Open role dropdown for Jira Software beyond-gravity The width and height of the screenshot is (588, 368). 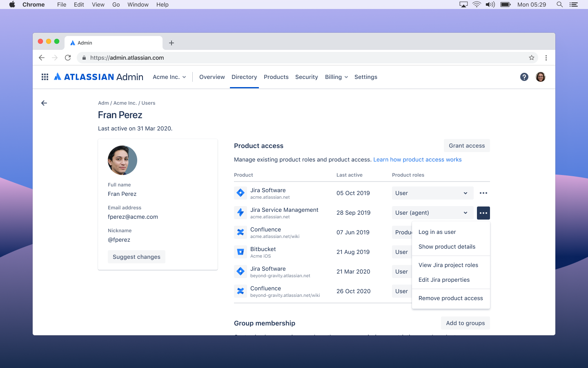(402, 272)
